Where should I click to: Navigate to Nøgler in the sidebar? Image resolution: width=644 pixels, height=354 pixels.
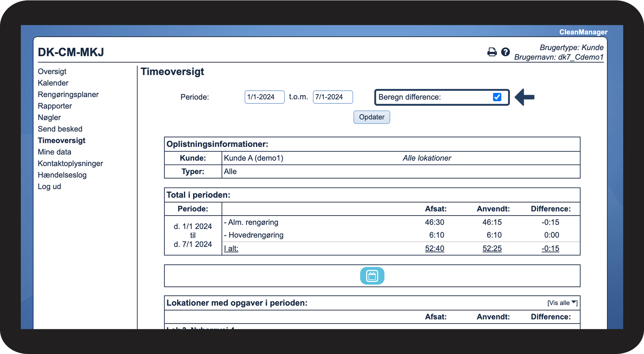click(49, 117)
